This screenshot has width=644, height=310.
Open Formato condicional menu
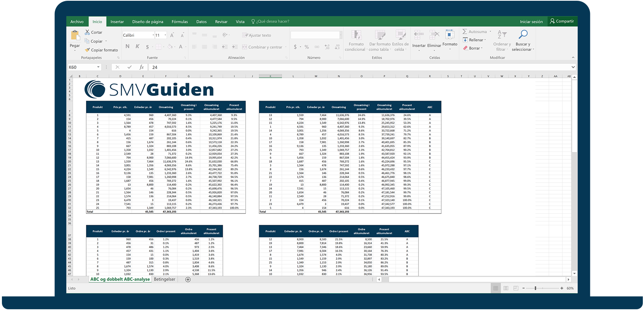point(356,41)
